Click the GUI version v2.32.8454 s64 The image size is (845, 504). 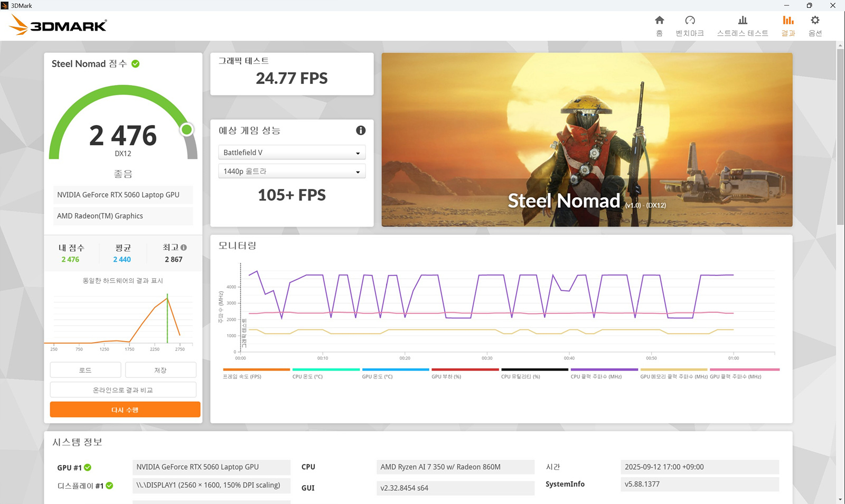coord(455,488)
